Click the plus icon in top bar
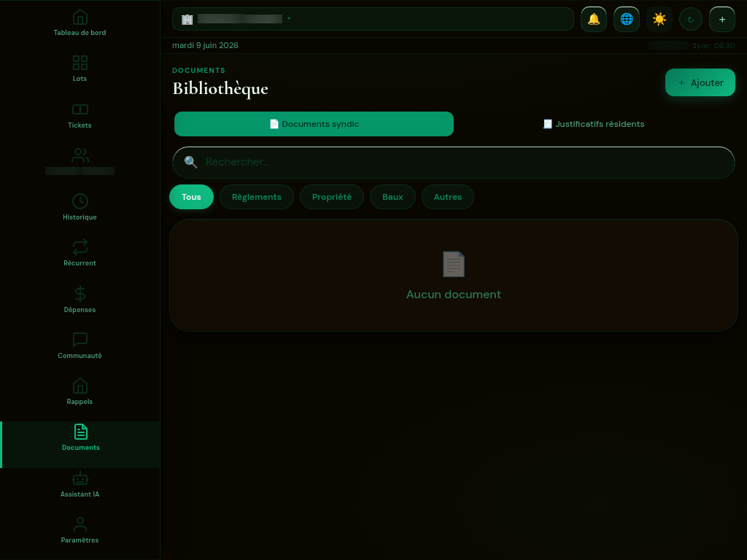Viewport: 747px width, 560px height. [x=722, y=20]
